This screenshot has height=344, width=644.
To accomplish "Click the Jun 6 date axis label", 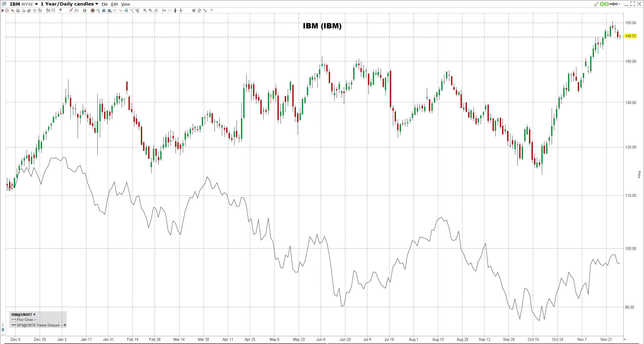I will tap(321, 339).
